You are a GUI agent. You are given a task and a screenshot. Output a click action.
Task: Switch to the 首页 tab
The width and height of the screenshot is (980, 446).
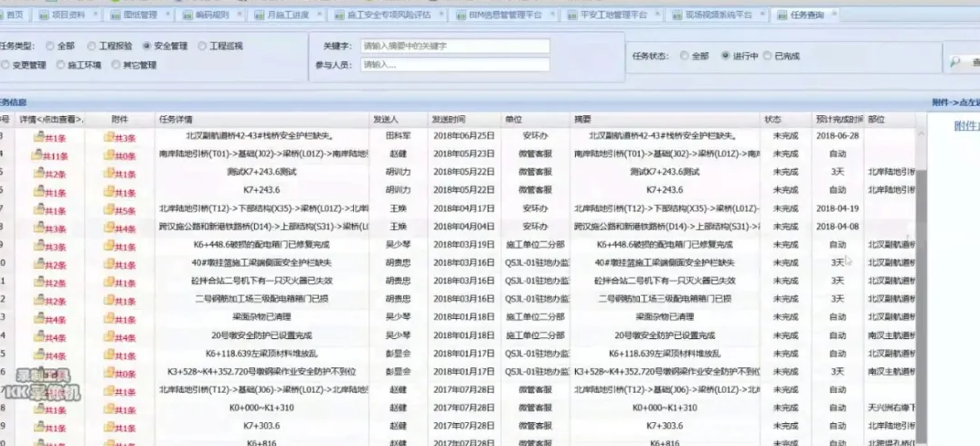click(15, 14)
